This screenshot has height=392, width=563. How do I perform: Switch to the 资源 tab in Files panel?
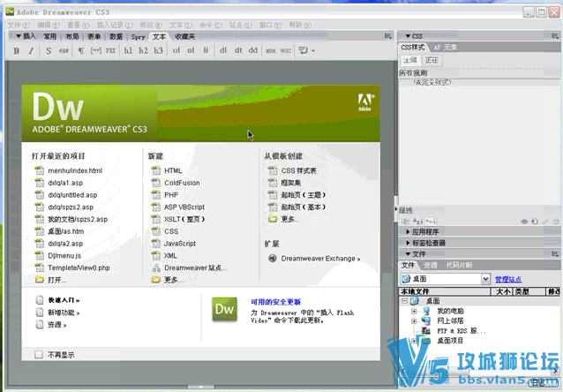(431, 265)
